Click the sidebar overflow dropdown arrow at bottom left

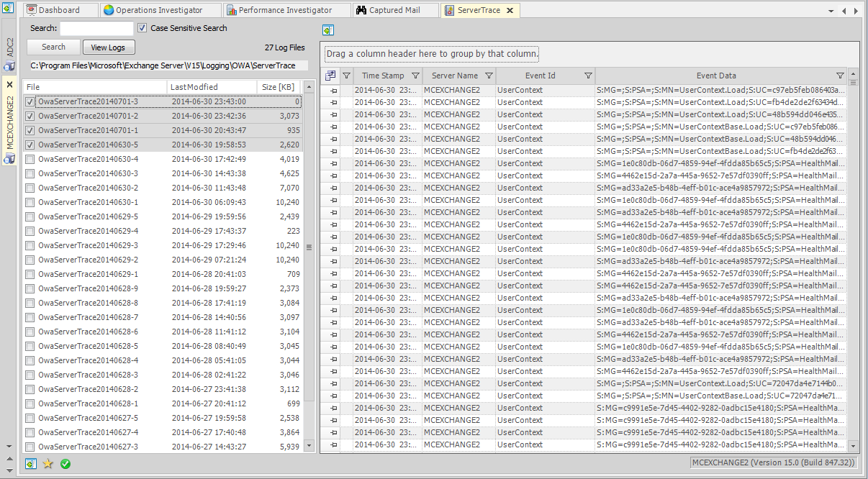coord(9,447)
